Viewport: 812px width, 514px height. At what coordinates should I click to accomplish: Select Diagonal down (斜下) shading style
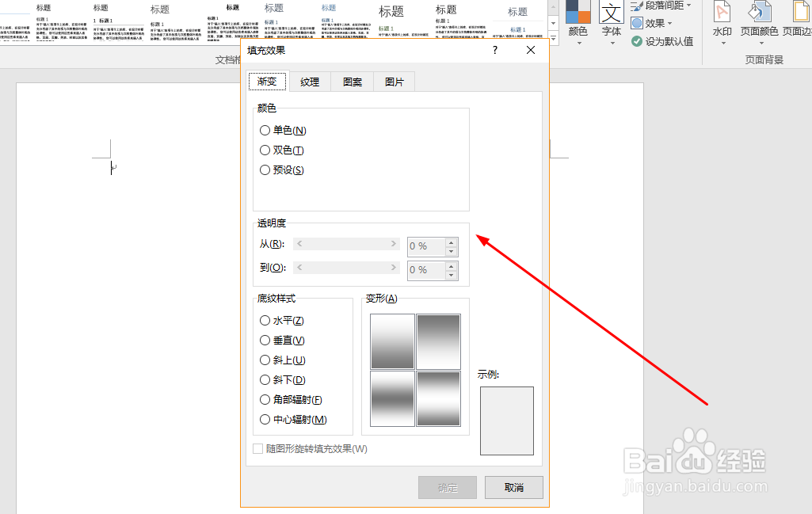(282, 380)
